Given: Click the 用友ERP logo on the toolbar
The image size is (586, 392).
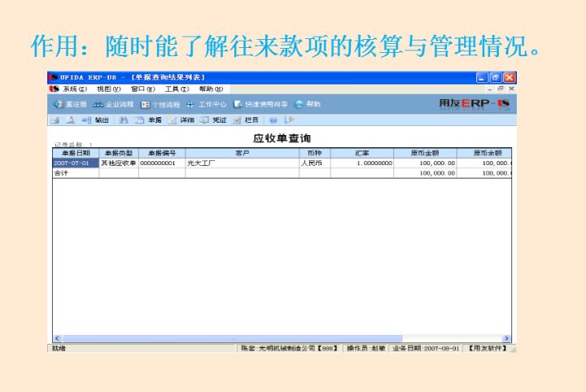Looking at the screenshot, I should [x=474, y=103].
